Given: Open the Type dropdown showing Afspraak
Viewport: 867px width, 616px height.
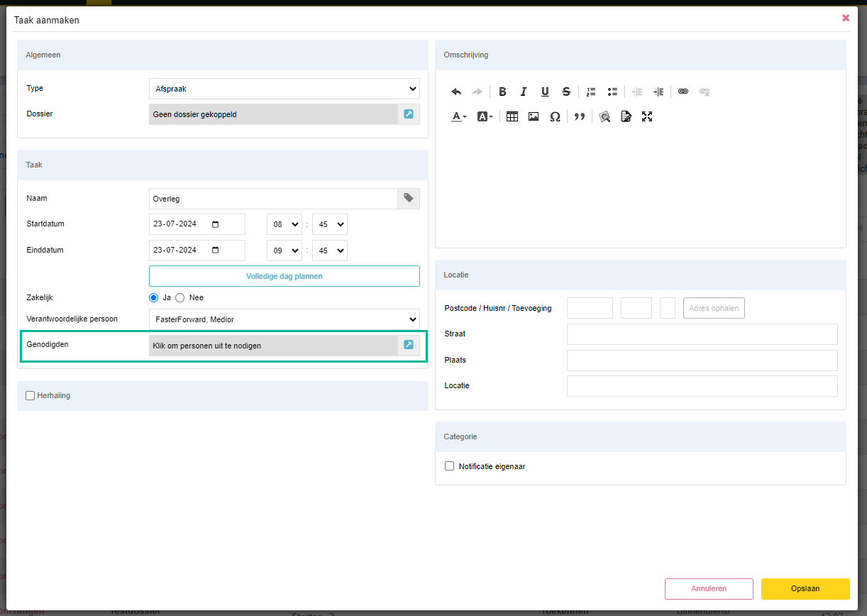Looking at the screenshot, I should 285,89.
